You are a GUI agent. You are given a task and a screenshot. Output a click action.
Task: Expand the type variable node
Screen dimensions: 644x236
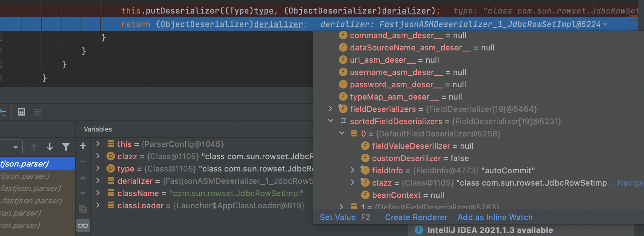tap(98, 168)
